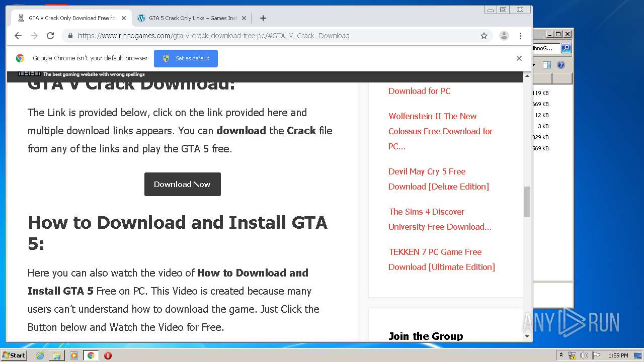The height and width of the screenshot is (362, 644).
Task: Open the Windows Start menu
Action: [x=14, y=355]
